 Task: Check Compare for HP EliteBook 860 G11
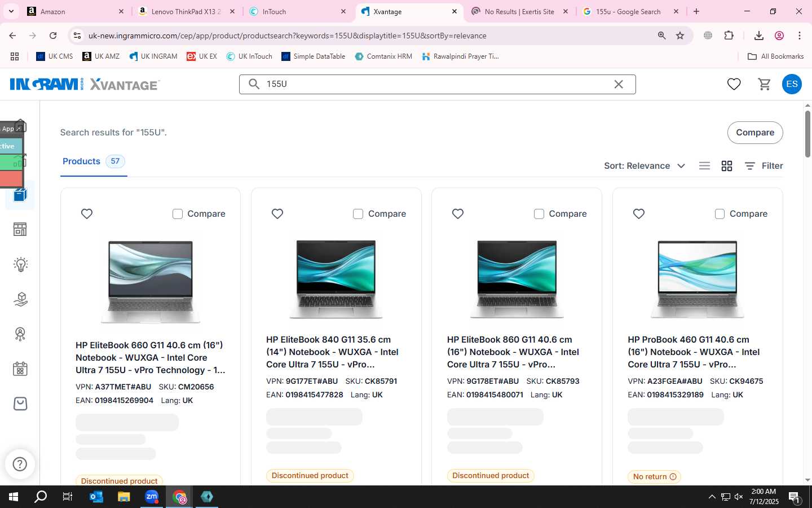(539, 214)
